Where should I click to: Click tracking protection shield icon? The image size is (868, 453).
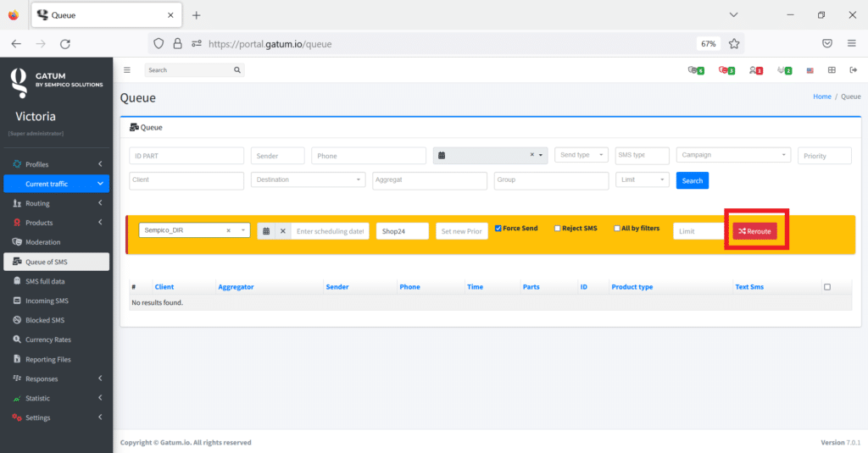159,44
